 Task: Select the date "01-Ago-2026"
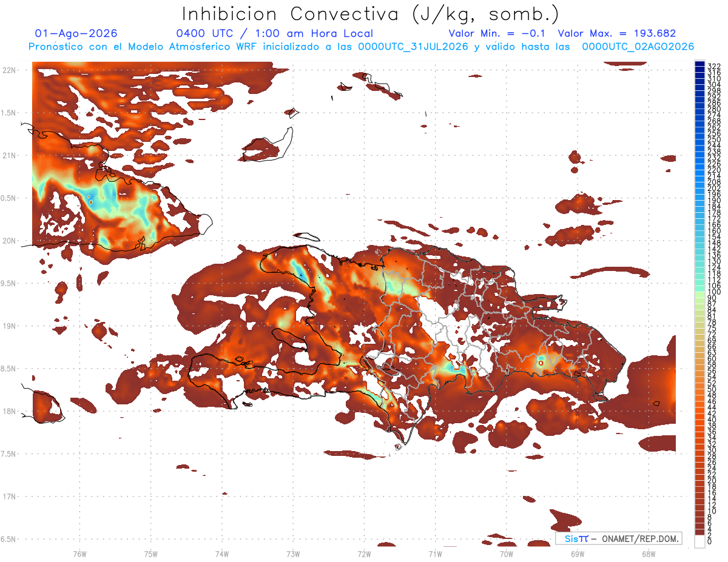[x=76, y=34]
